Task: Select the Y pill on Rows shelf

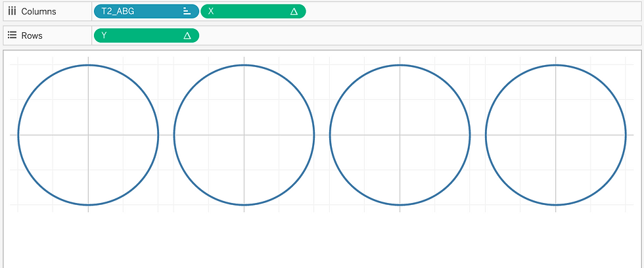Action: (x=146, y=35)
